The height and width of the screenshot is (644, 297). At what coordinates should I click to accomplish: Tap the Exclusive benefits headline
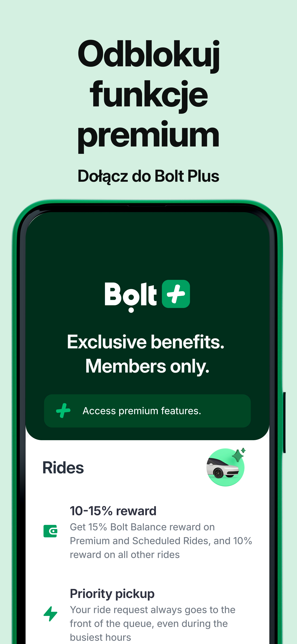[146, 342]
